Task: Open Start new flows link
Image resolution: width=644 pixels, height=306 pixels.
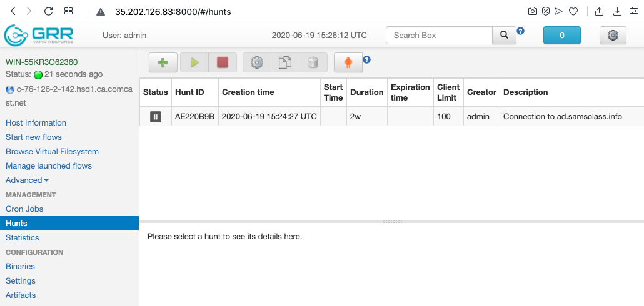Action: 34,137
